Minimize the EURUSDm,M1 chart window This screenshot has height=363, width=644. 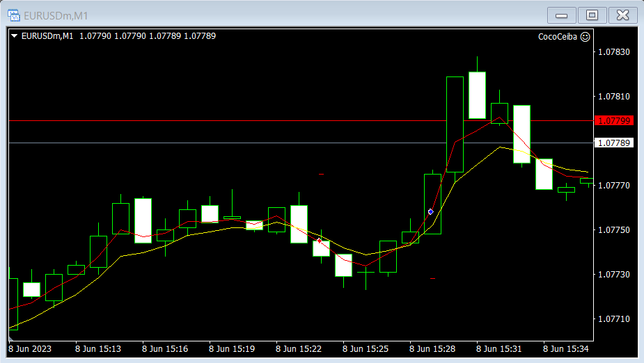point(561,15)
